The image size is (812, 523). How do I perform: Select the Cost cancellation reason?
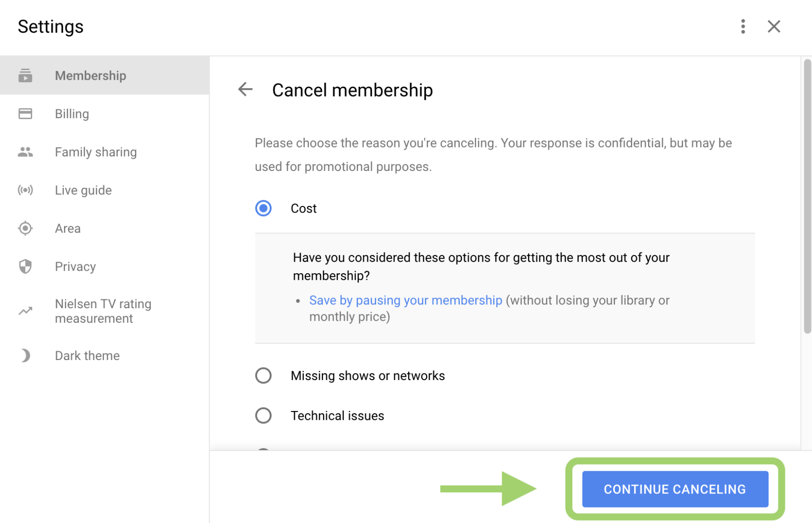tap(263, 208)
